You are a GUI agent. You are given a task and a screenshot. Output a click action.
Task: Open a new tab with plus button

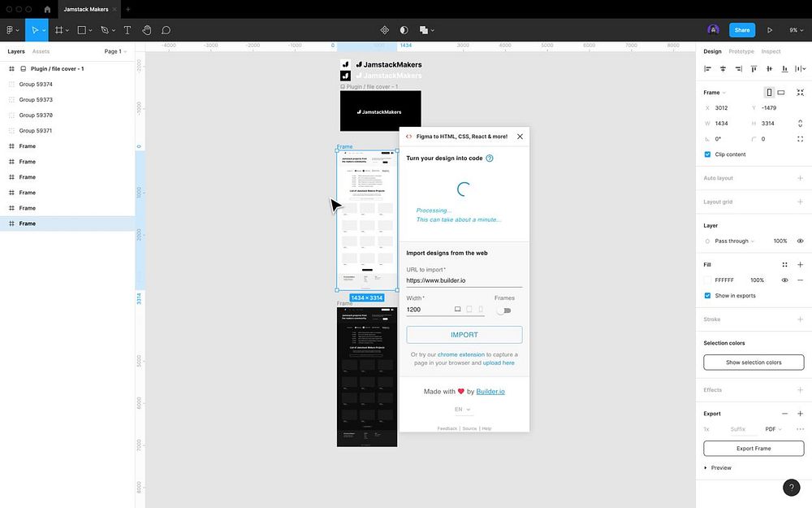tap(128, 9)
